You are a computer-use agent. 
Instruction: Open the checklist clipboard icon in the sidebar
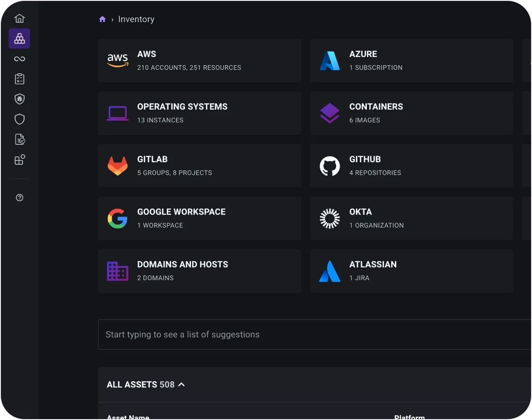[x=19, y=79]
